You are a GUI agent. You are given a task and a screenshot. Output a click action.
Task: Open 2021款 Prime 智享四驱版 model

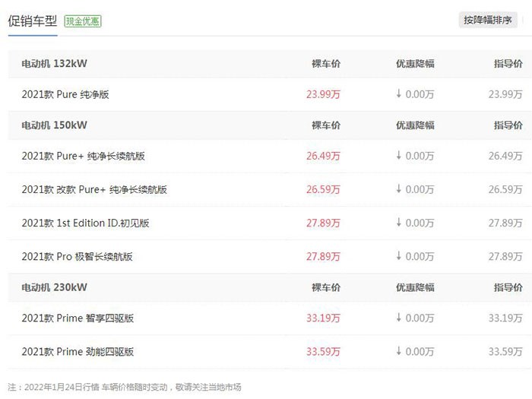point(78,318)
